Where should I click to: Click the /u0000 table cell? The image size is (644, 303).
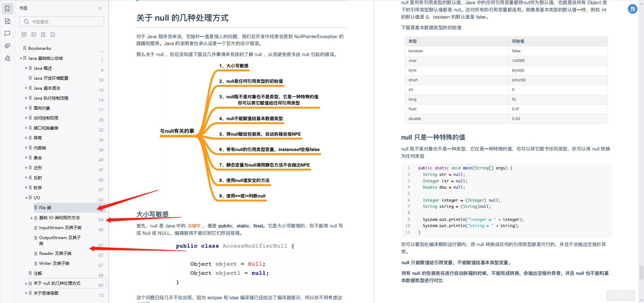tap(558, 60)
